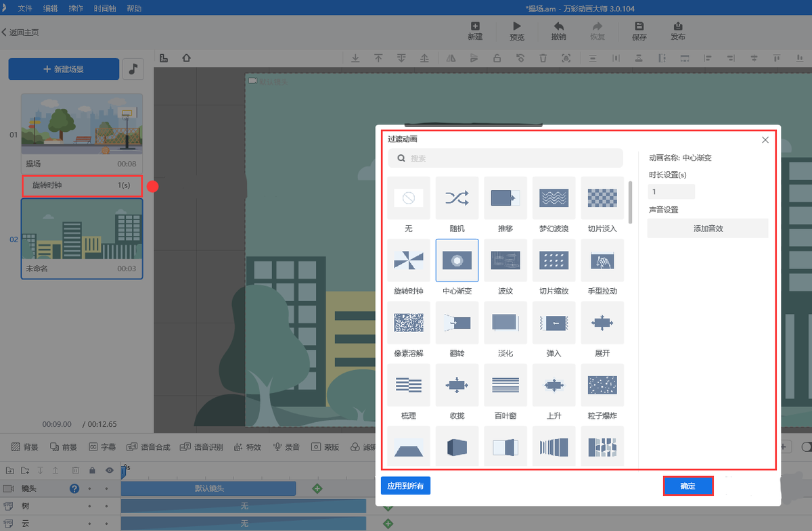The height and width of the screenshot is (531, 812).
Task: Click the music note icon beside 新建场景
Action: tap(133, 69)
